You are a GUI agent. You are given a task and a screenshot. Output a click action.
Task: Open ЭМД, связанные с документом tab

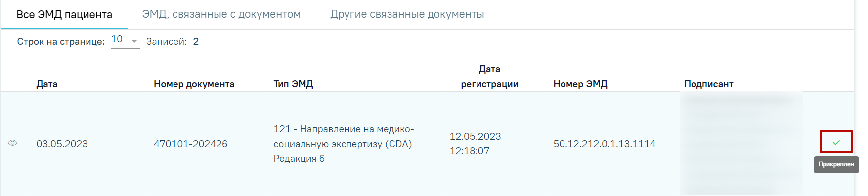221,14
